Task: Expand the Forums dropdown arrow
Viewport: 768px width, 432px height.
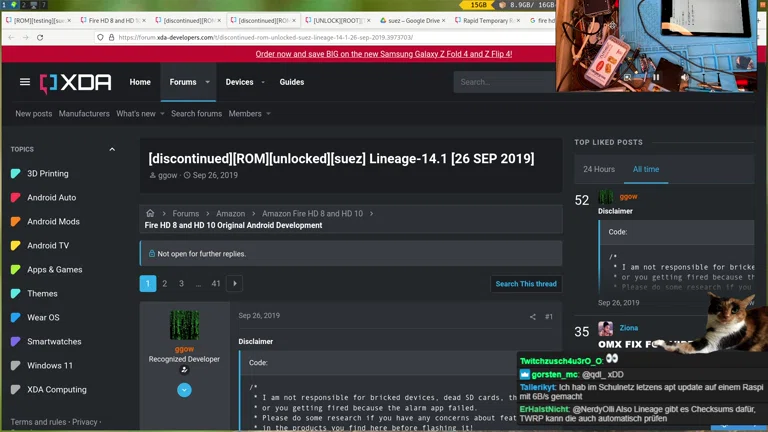Action: point(208,82)
